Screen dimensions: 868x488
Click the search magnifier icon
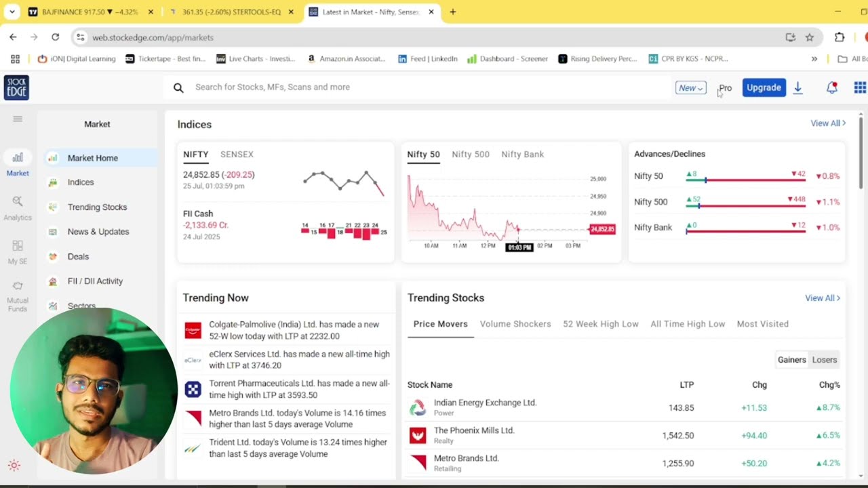pyautogui.click(x=178, y=87)
